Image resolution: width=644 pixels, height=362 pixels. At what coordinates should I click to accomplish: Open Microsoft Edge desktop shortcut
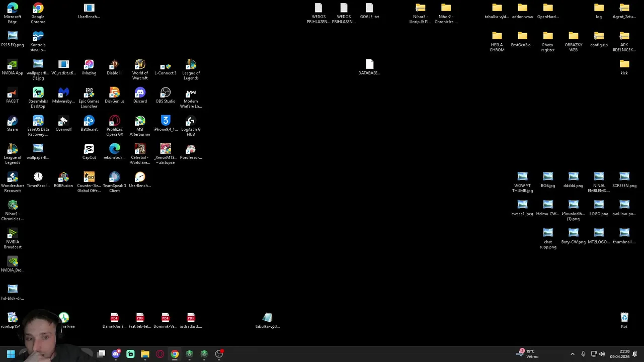pos(13,13)
